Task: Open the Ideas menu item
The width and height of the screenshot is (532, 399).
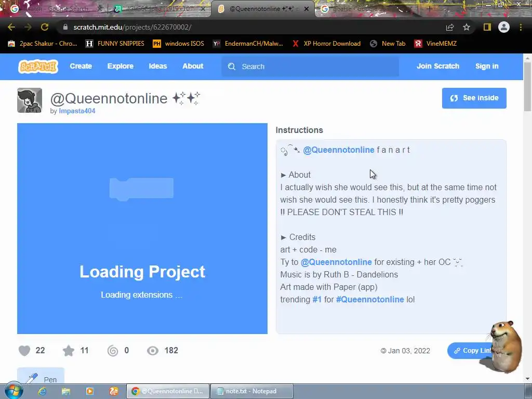Action: click(158, 66)
